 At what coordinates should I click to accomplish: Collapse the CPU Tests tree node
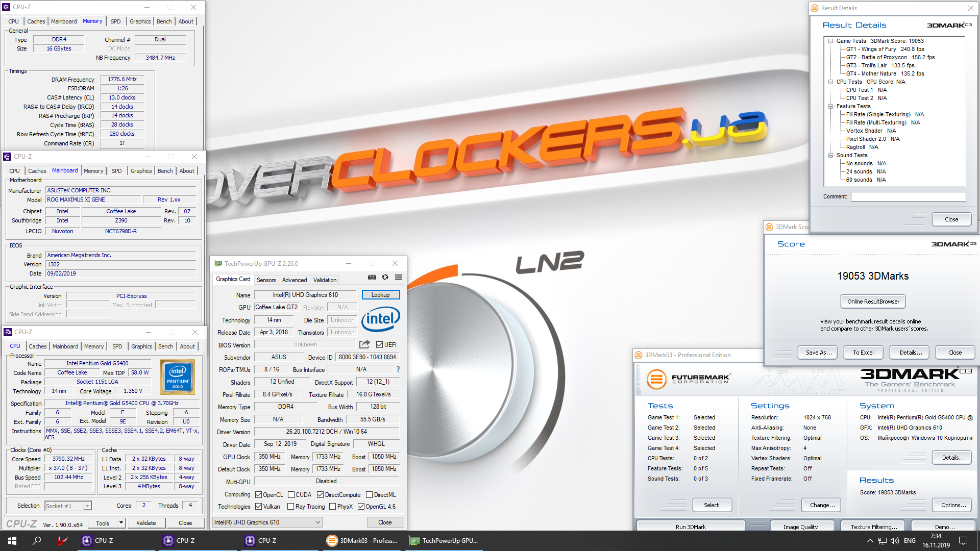830,82
